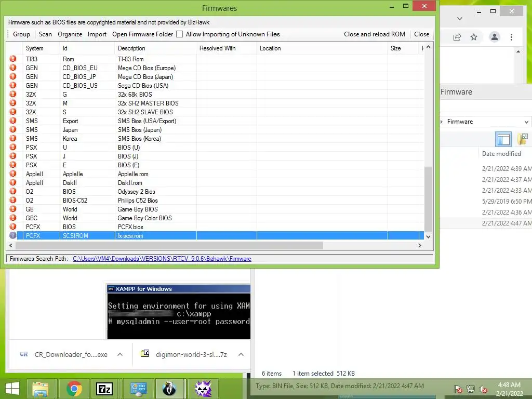Open Chrome three-dot menu

pos(511,37)
